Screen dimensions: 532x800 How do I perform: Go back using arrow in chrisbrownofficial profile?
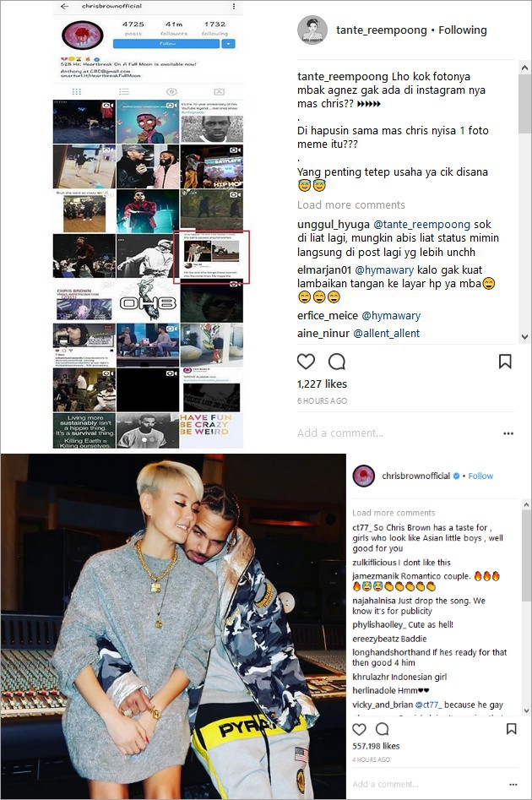click(x=64, y=7)
